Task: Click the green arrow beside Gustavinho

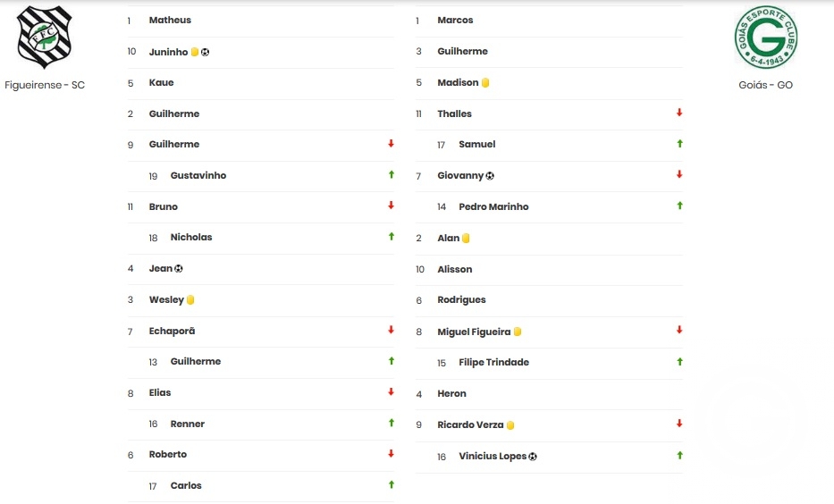Action: tap(391, 174)
